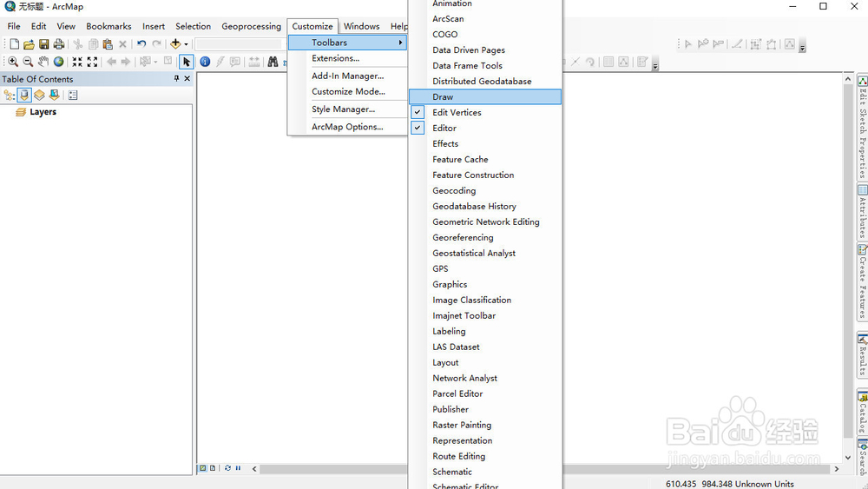Open Editor toolbar options dropdown
This screenshot has width=868, height=489.
pos(655,66)
